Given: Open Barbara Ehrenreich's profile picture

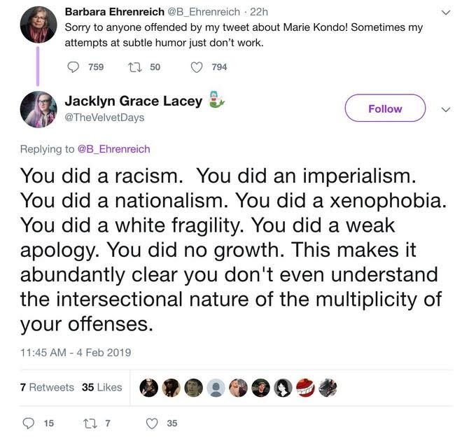Looking at the screenshot, I should [x=38, y=24].
